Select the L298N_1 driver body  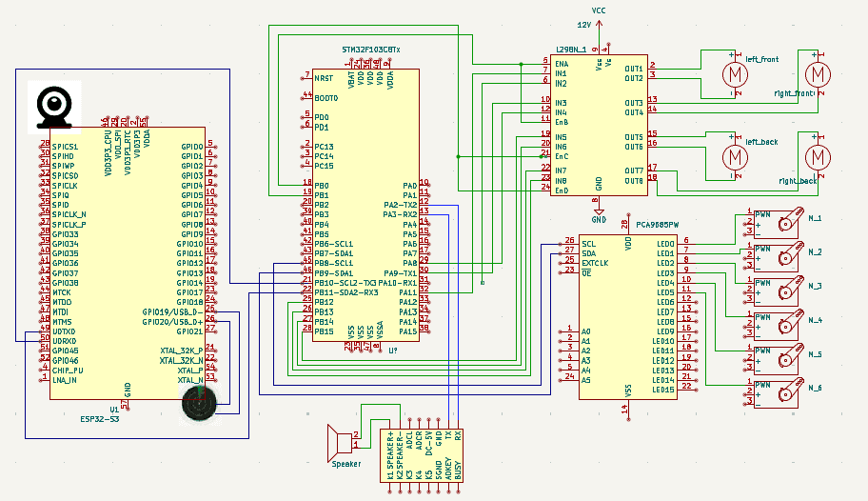599,125
